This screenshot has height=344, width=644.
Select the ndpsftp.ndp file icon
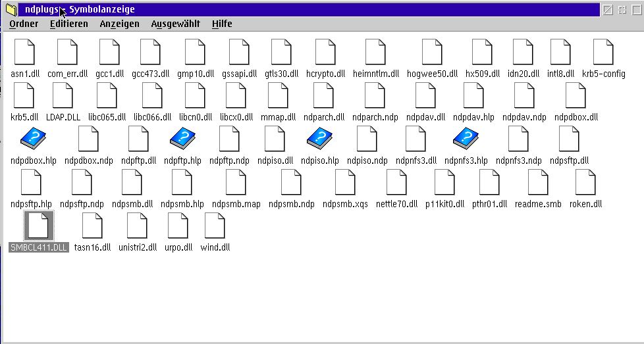click(82, 182)
